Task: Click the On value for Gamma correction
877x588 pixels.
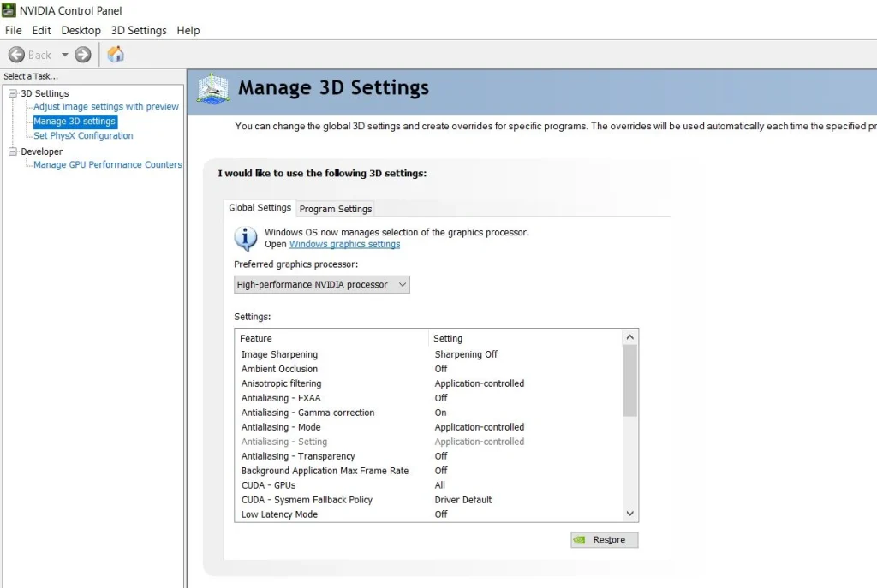Action: point(441,413)
